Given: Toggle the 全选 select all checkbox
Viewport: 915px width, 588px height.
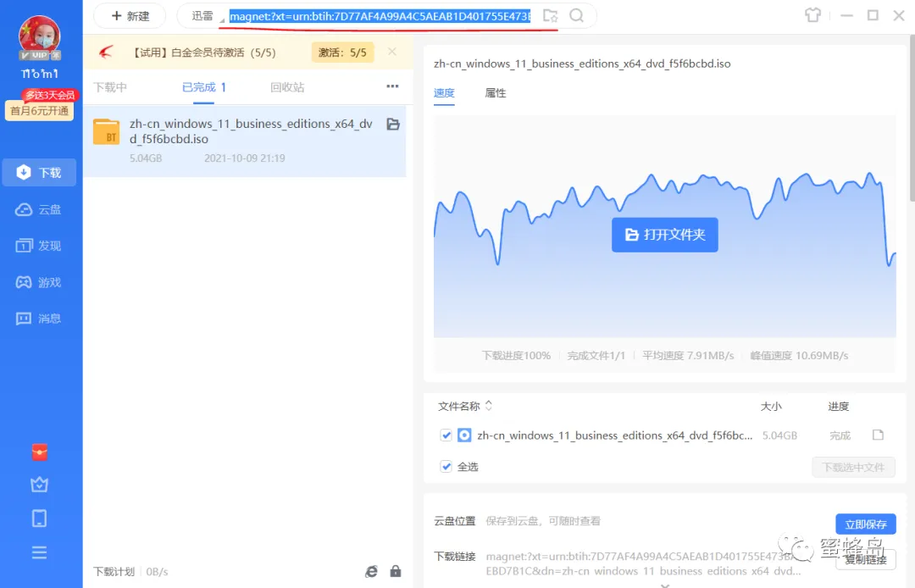Looking at the screenshot, I should pos(446,467).
